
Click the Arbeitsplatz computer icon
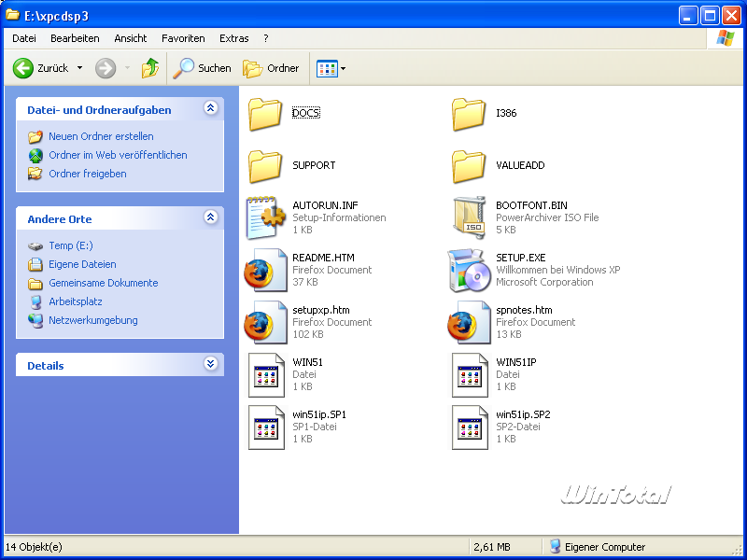click(x=35, y=301)
